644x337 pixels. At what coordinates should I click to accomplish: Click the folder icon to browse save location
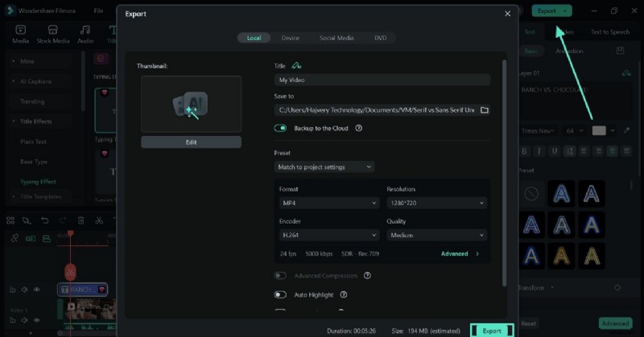[x=484, y=110]
